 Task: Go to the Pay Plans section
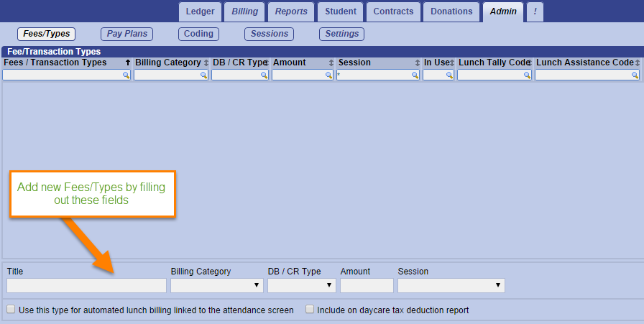tap(126, 34)
